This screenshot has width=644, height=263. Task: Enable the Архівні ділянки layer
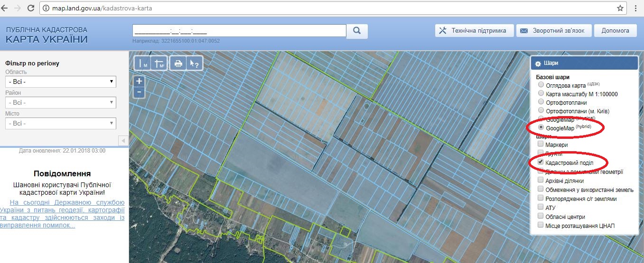tap(541, 181)
